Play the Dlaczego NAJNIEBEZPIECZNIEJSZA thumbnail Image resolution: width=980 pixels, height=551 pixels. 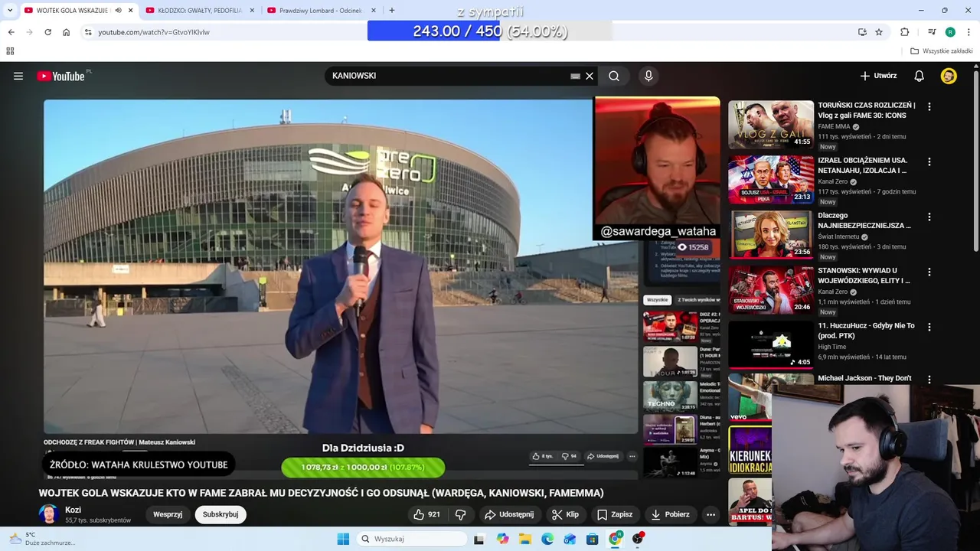click(x=771, y=235)
